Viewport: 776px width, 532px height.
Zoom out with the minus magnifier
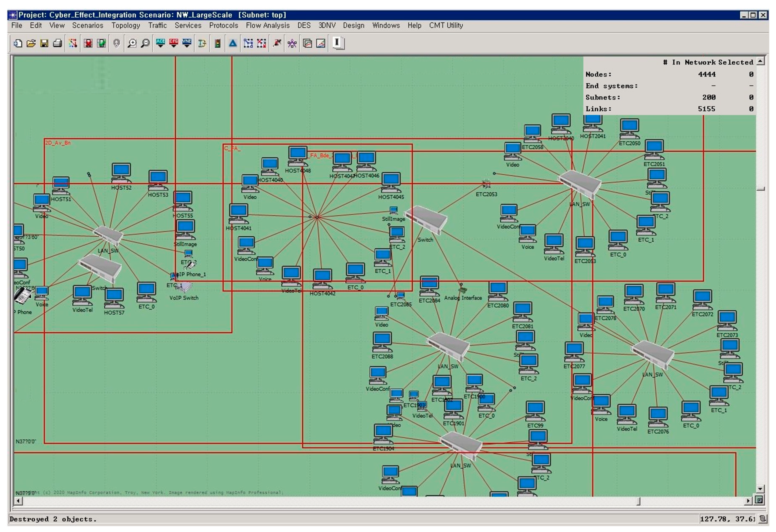coord(145,43)
